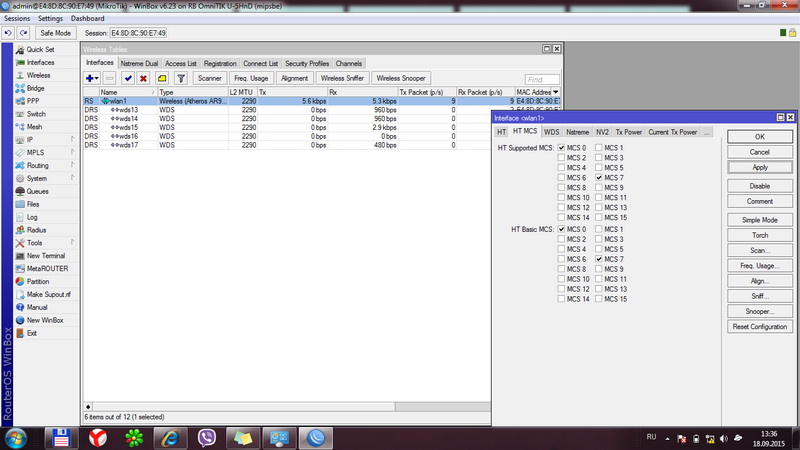Expand the MPLS submenu

coord(72,152)
